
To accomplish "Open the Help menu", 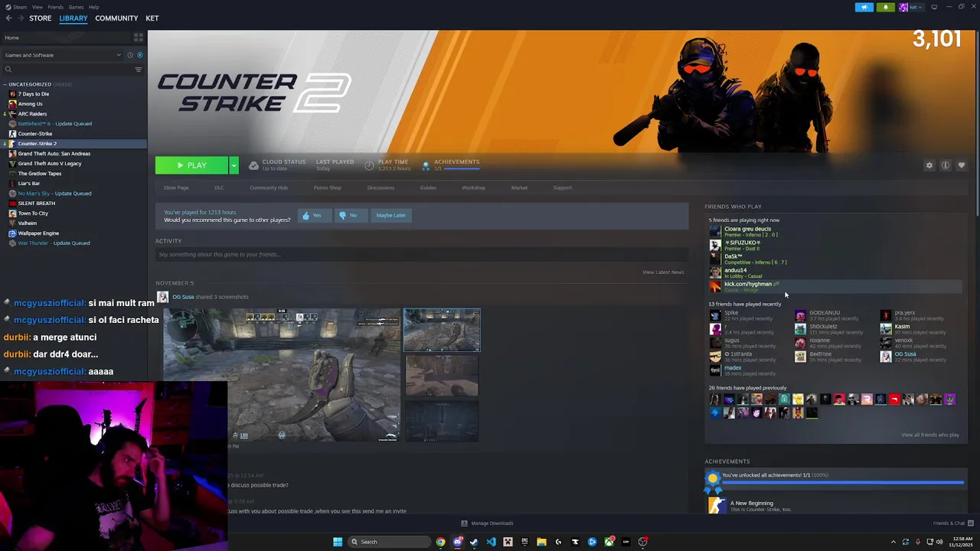I will [x=93, y=7].
